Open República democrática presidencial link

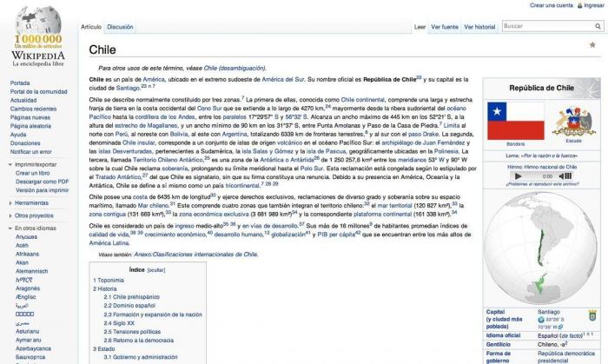coord(566,357)
